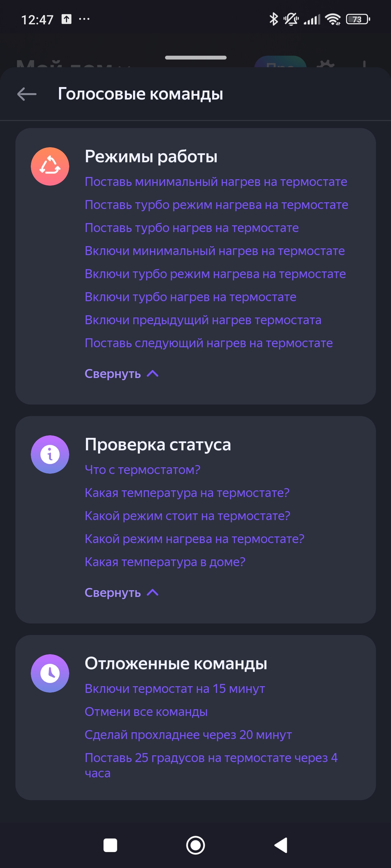Tap 'Сделай прохладнее через 20 минут'
Screen dimensions: 391x868
pyautogui.click(x=188, y=735)
